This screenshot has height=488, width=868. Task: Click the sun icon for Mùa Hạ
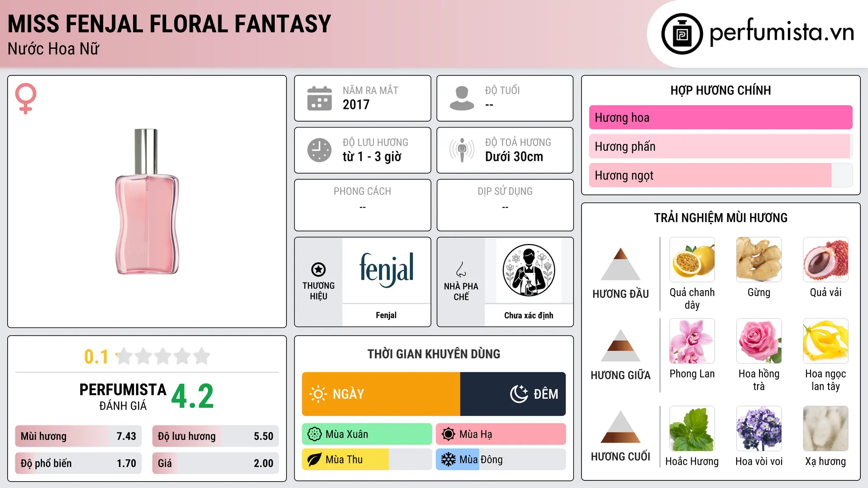tap(448, 434)
